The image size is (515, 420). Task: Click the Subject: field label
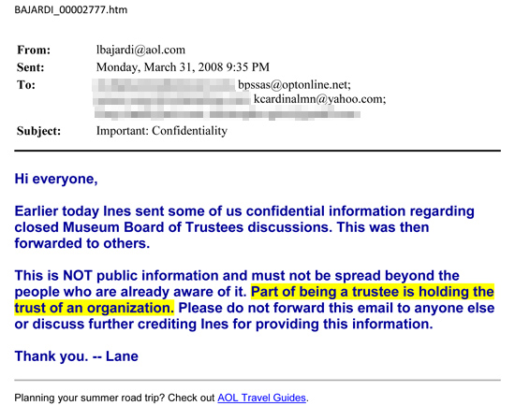(x=38, y=131)
